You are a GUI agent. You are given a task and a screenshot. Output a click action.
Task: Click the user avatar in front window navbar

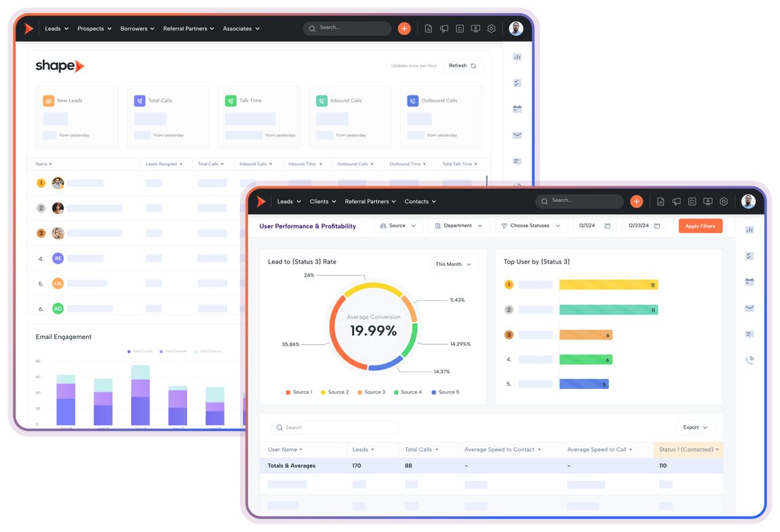point(748,201)
